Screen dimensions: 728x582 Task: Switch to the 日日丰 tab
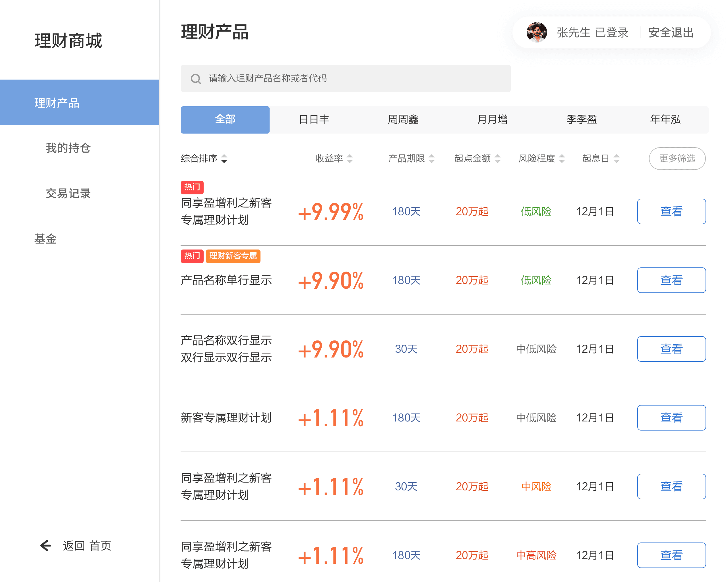[x=314, y=120]
